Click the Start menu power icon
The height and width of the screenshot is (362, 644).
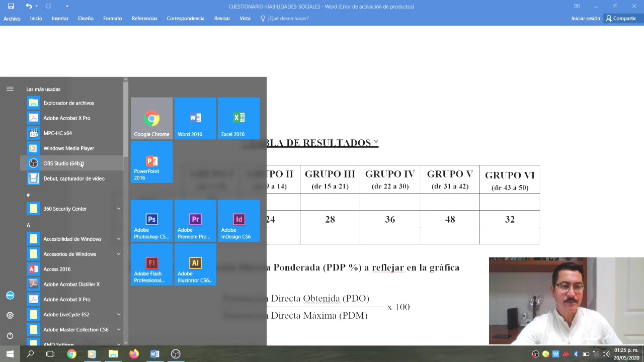click(10, 335)
